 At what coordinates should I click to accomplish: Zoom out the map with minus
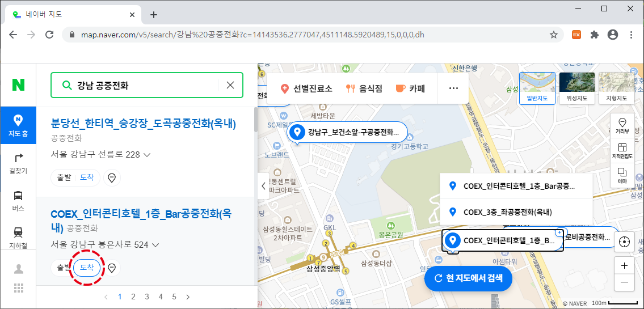point(624,283)
